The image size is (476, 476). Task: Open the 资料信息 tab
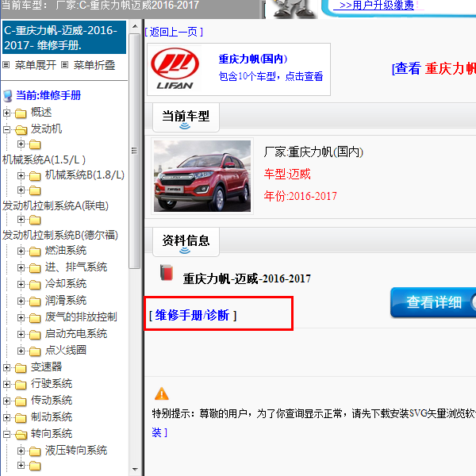186,242
